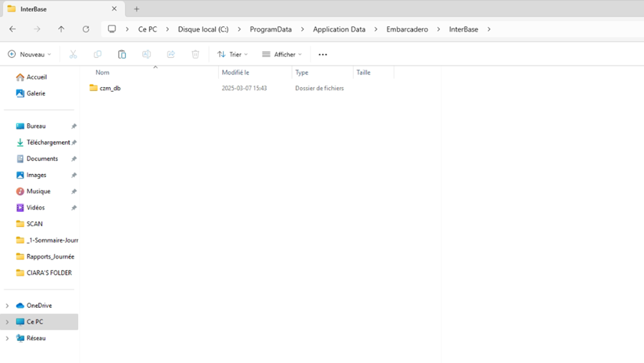This screenshot has width=644, height=363.
Task: Click the pin icon beside Images
Action: click(74, 175)
